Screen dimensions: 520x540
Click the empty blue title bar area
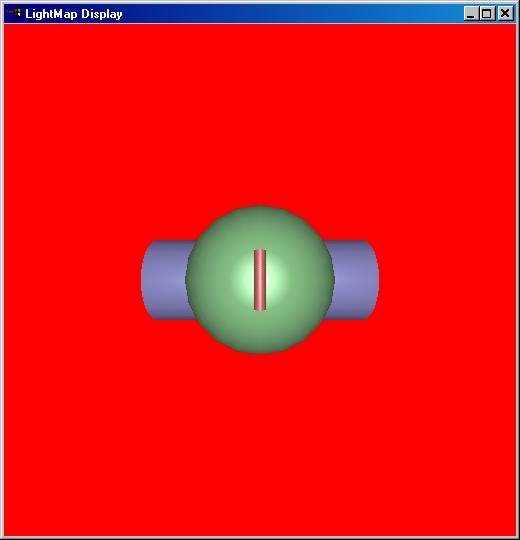point(293,14)
